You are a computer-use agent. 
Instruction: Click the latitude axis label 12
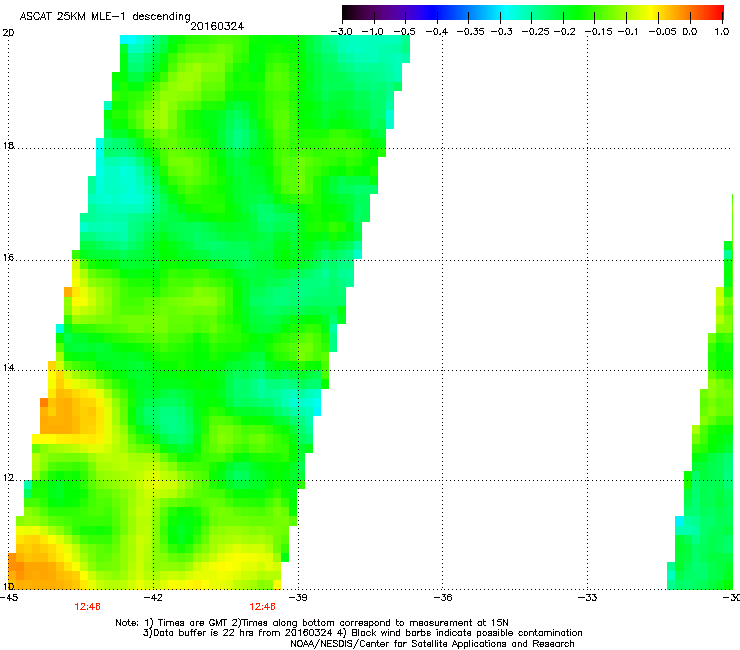8,478
